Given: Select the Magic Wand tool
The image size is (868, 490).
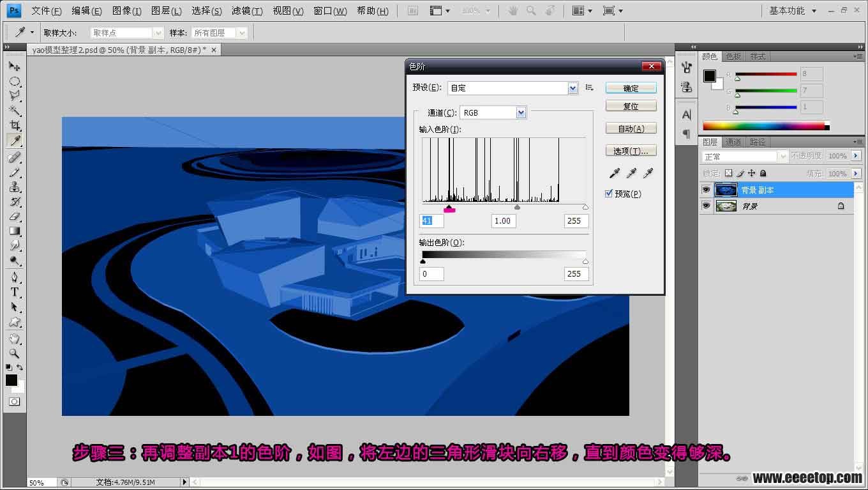Looking at the screenshot, I should pyautogui.click(x=14, y=111).
